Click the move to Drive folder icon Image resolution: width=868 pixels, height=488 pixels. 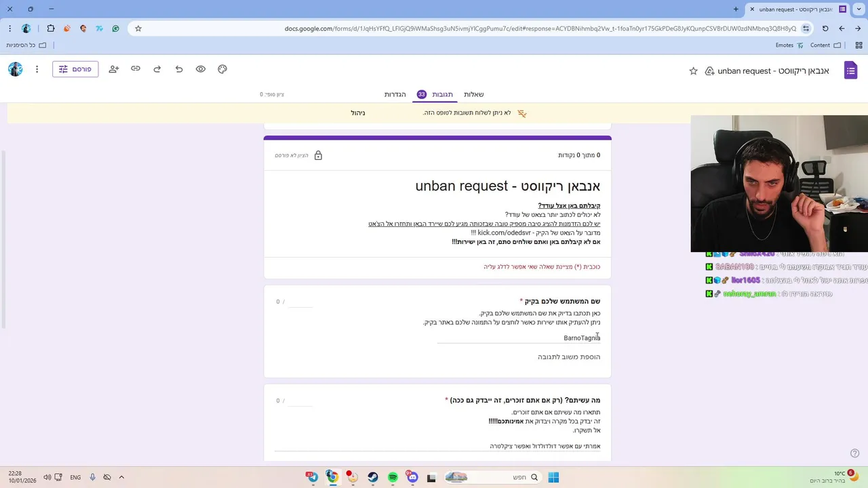tap(709, 70)
